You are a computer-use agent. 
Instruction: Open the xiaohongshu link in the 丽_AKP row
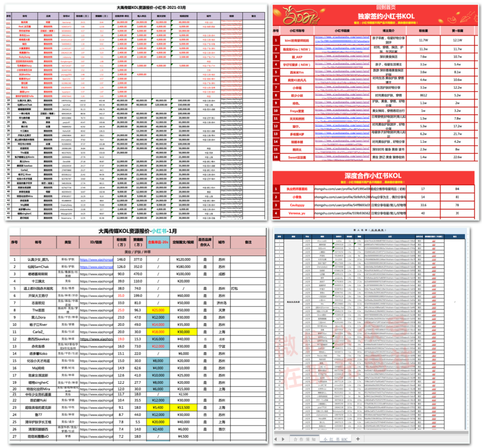[x=342, y=57]
